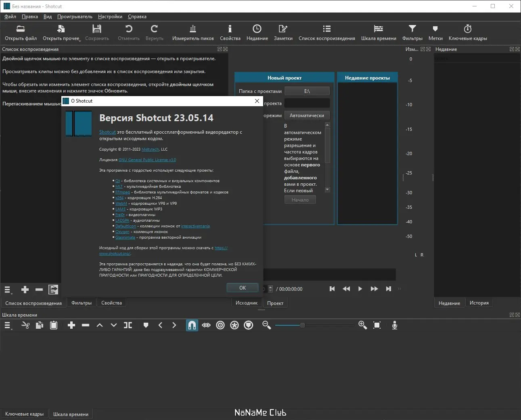Viewport: 521px width, 420px height.
Task: Go to previous marker arrow
Action: coord(160,325)
